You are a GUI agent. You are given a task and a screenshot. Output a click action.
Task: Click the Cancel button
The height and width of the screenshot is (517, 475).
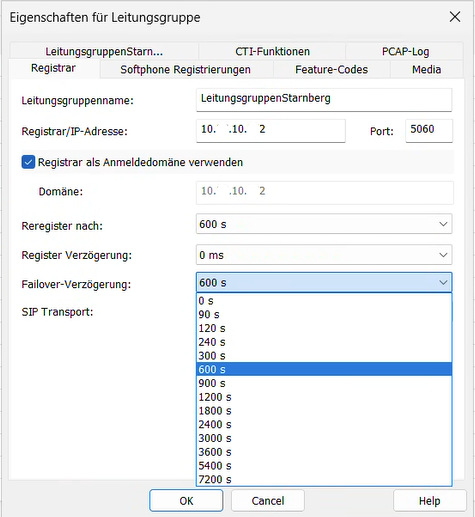point(268,500)
